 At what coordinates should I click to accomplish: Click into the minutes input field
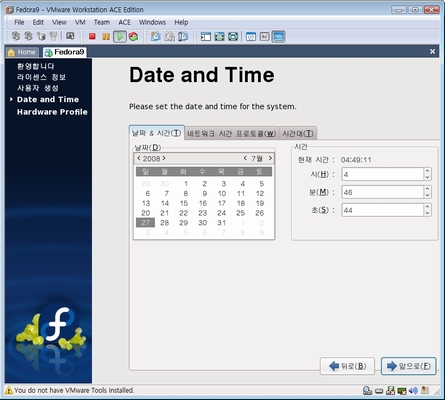click(x=382, y=192)
